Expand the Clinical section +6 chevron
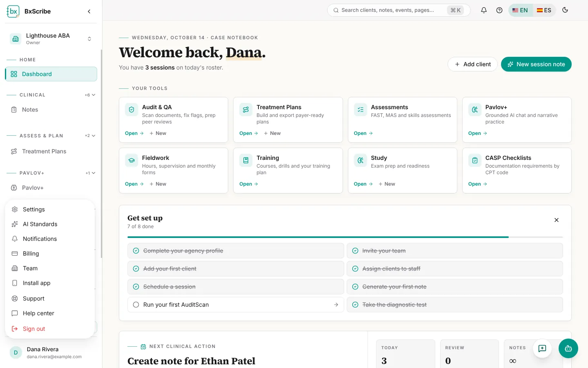Viewport: 588px width, 368px height. 90,95
